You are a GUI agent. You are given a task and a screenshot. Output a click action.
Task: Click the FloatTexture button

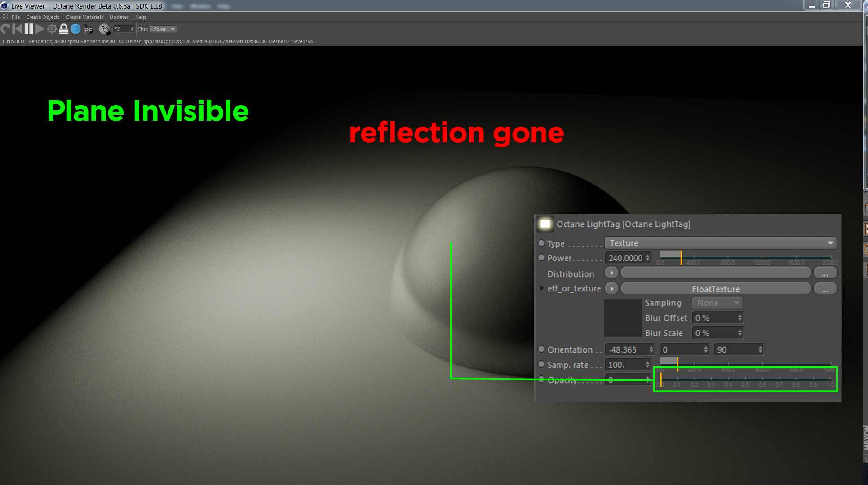click(715, 289)
